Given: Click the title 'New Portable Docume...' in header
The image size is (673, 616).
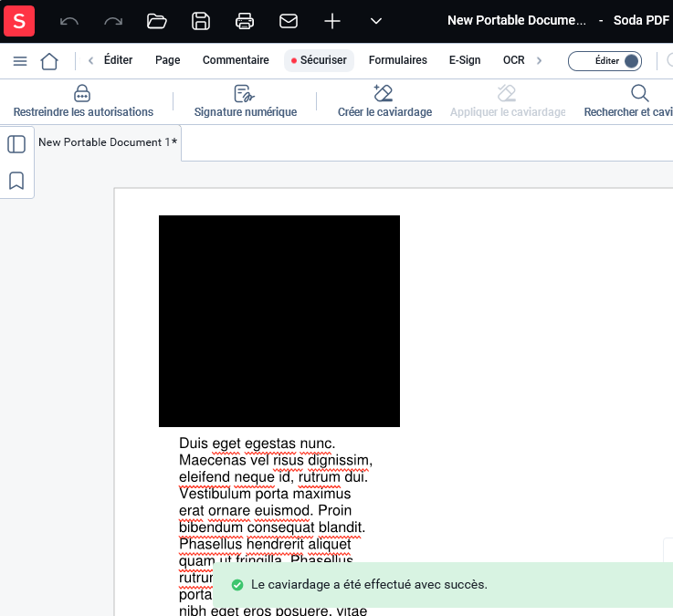Looking at the screenshot, I should point(516,20).
